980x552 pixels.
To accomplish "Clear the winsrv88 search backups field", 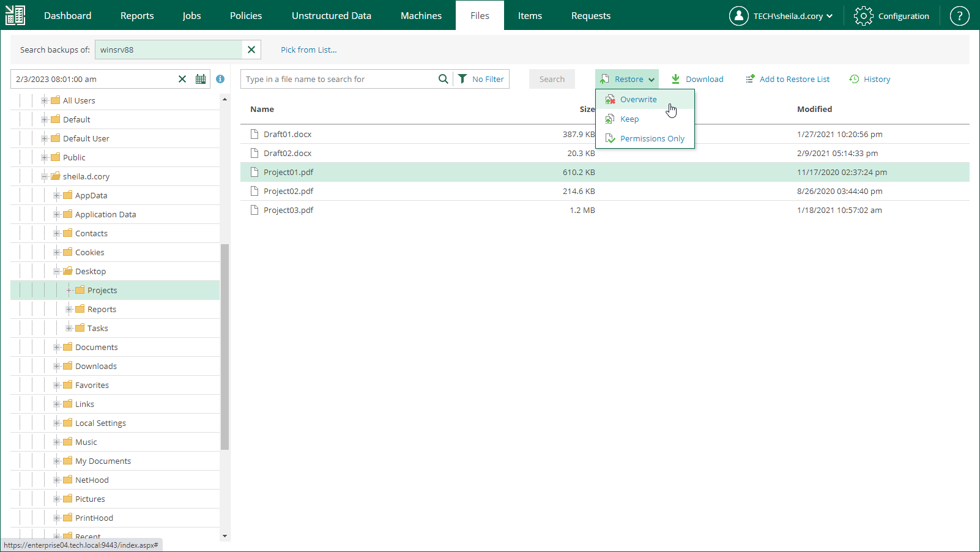I will (x=251, y=50).
